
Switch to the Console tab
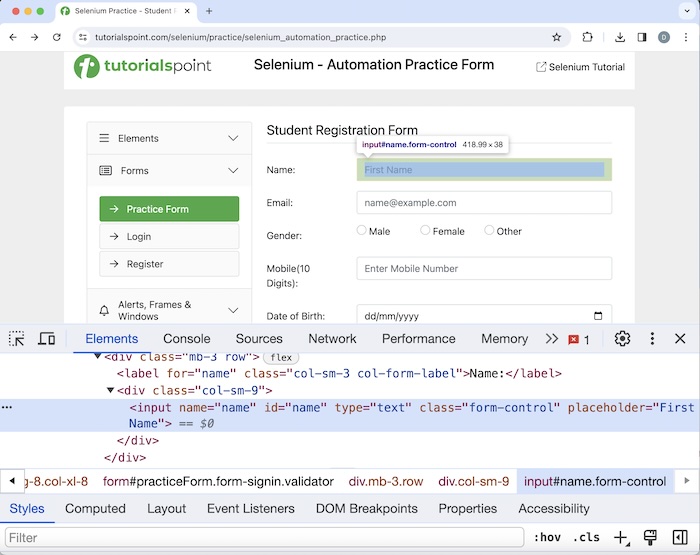pos(186,339)
